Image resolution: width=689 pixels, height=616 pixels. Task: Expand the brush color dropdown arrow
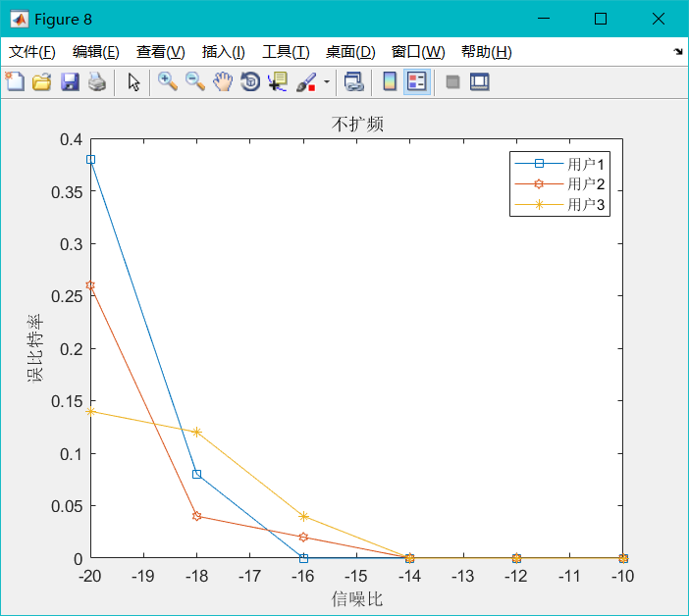[327, 81]
